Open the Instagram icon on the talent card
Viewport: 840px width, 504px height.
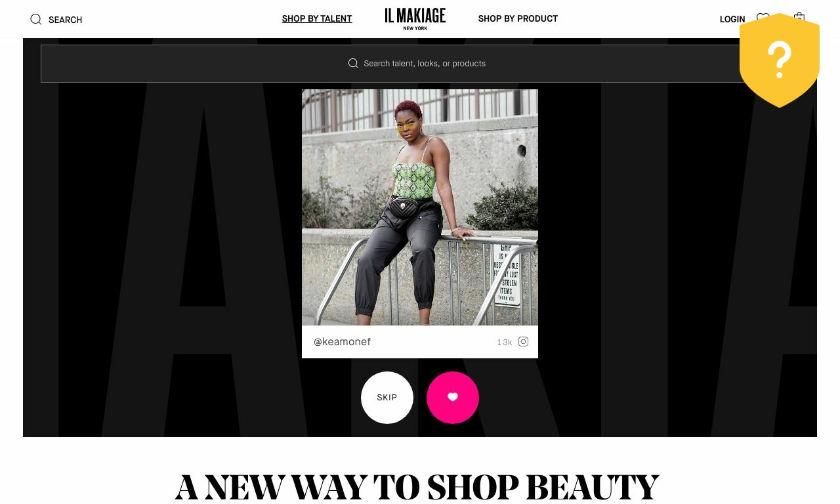coord(523,341)
